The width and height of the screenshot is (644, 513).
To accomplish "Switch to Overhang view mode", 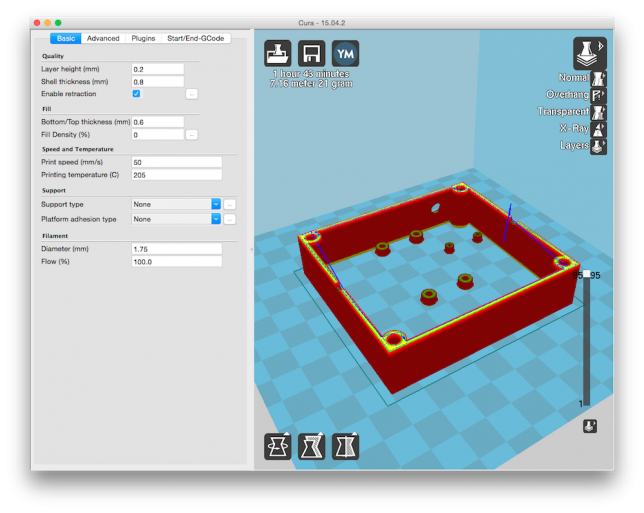I will coord(599,94).
